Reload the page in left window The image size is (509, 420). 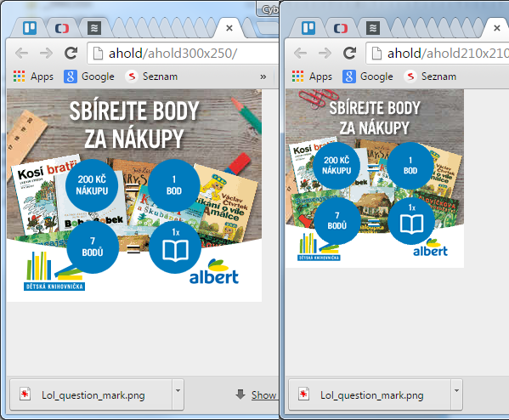(71, 53)
